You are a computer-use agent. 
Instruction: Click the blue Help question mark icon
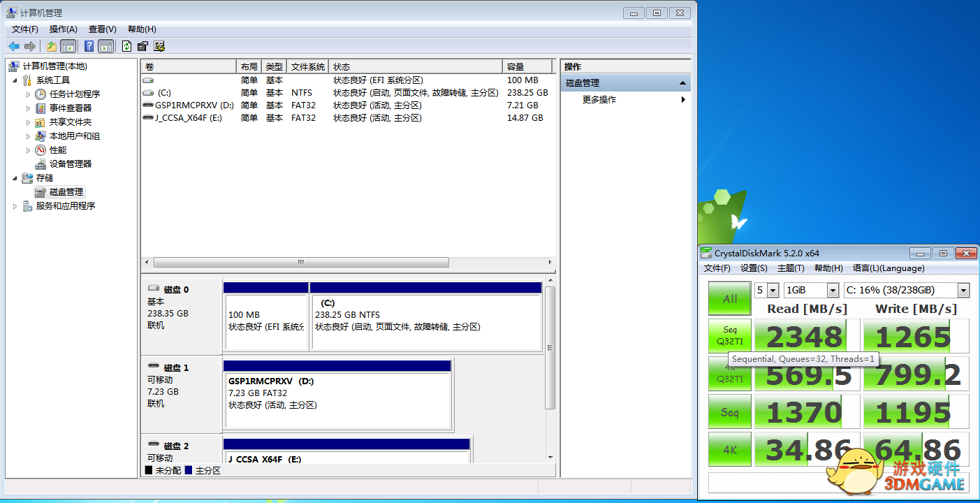coord(89,47)
